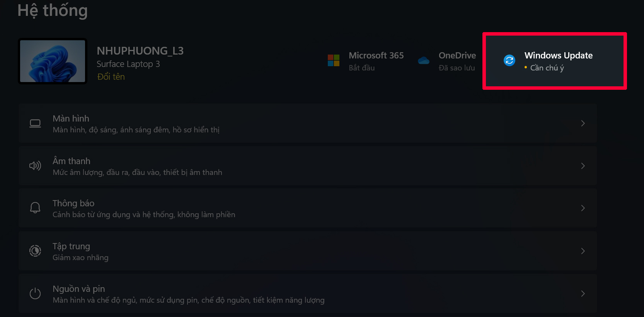Open Microsoft 365 card
This screenshot has width=644, height=317.
click(x=366, y=61)
